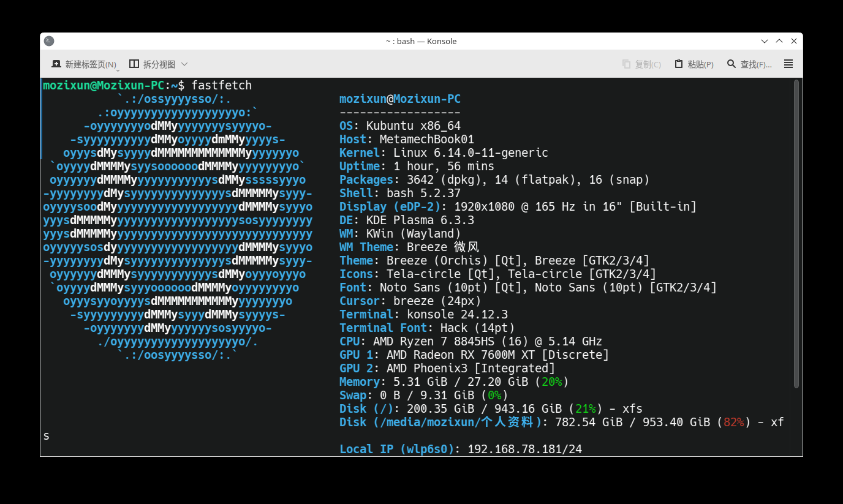Click the 'Theme: Breeze (Orchis)' line
Image resolution: width=843 pixels, height=504 pixels.
point(494,260)
